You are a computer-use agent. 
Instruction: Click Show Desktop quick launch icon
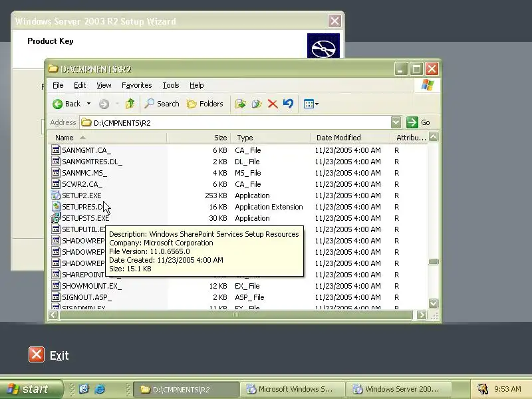coord(84,389)
